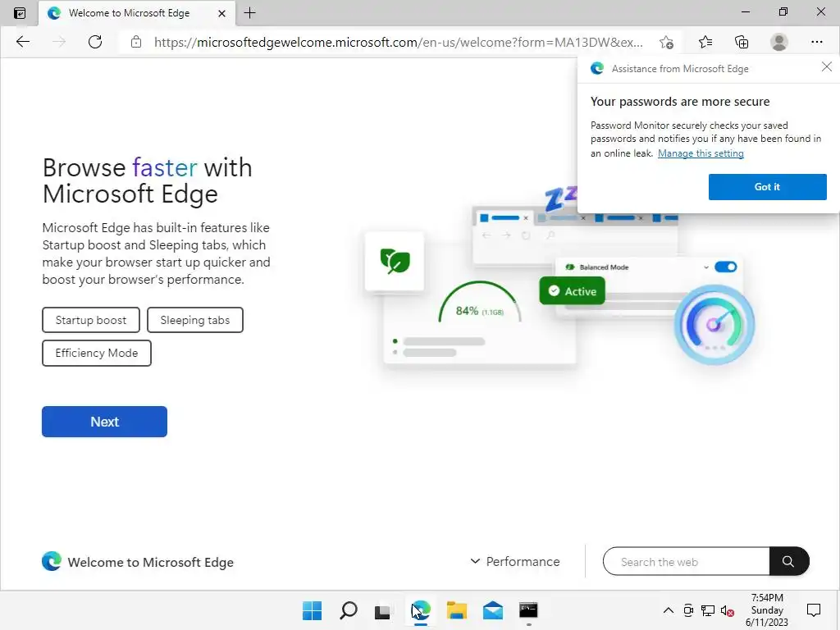The image size is (840, 630).
Task: Open network status tray icon
Action: click(708, 610)
